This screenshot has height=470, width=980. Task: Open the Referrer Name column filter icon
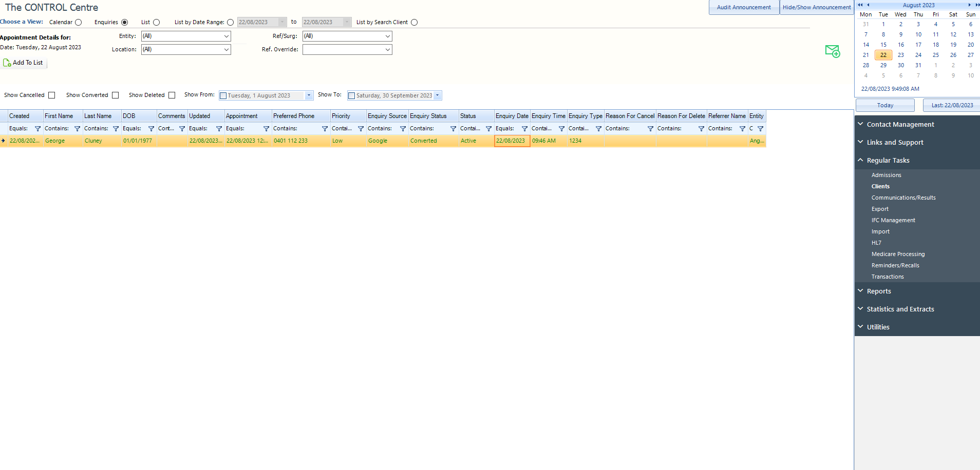742,129
